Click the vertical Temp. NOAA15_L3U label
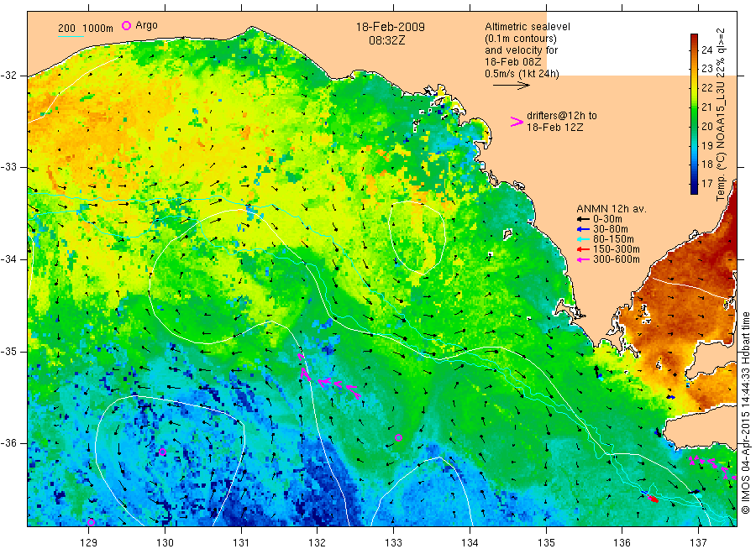756x554 pixels. click(x=721, y=115)
